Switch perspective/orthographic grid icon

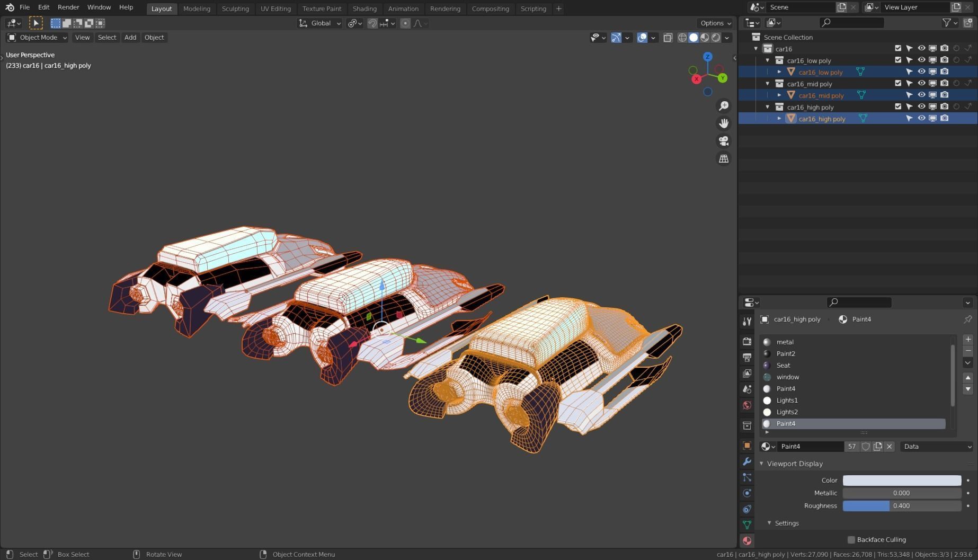point(724,158)
